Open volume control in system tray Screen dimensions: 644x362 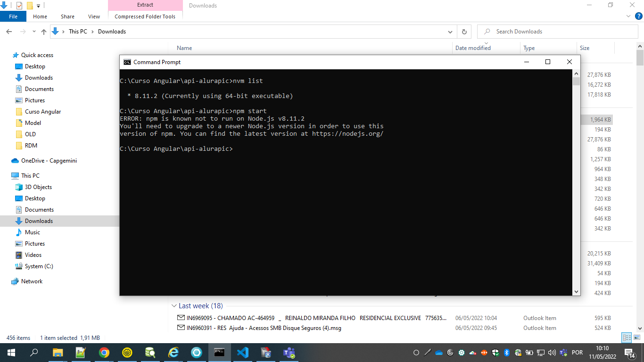552,353
